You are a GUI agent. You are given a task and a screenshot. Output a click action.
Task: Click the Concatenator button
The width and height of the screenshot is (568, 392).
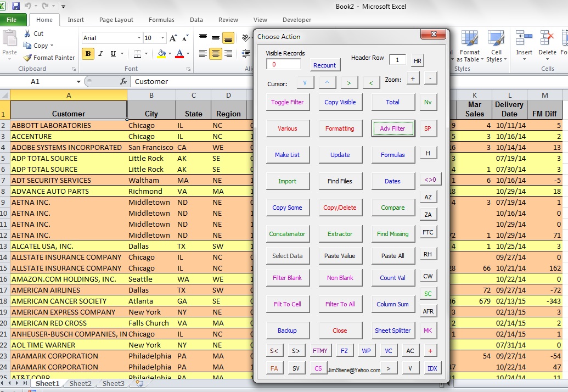(288, 234)
